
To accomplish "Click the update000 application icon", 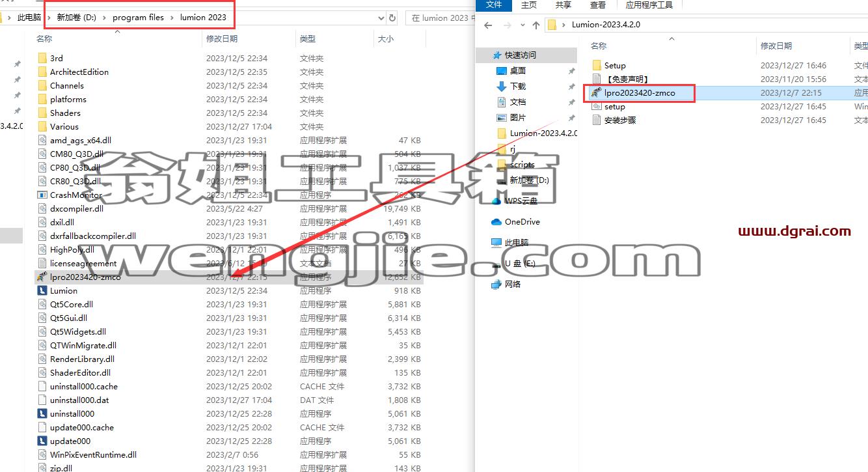I will pyautogui.click(x=42, y=441).
